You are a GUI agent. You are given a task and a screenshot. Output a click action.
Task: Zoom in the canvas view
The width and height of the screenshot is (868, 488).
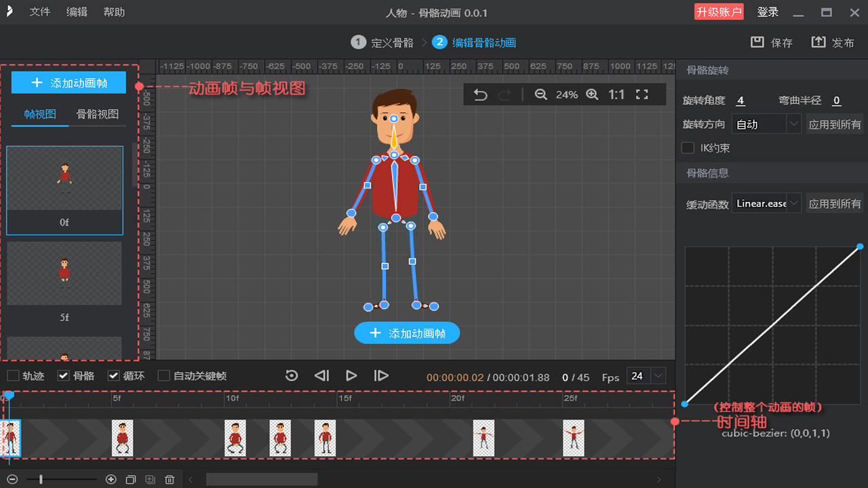(592, 95)
